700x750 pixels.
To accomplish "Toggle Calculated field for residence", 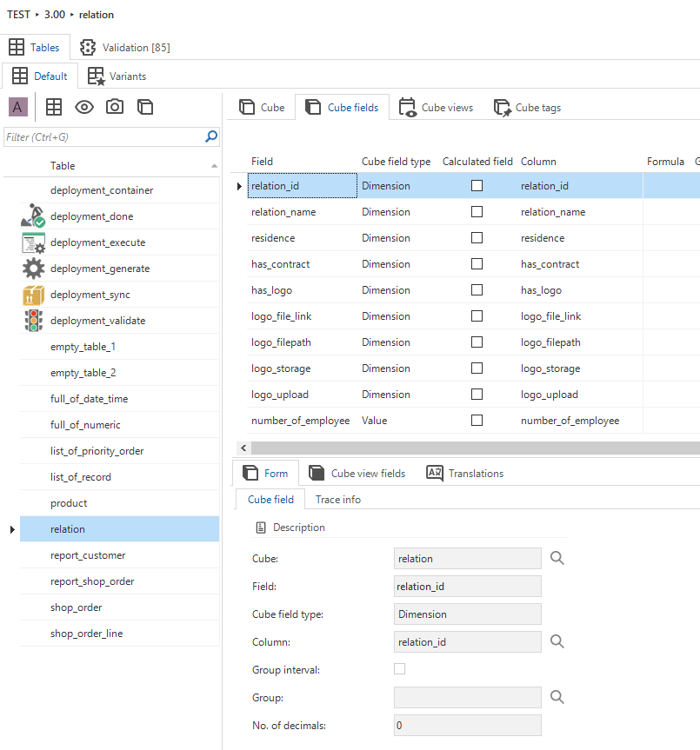I will pos(477,238).
